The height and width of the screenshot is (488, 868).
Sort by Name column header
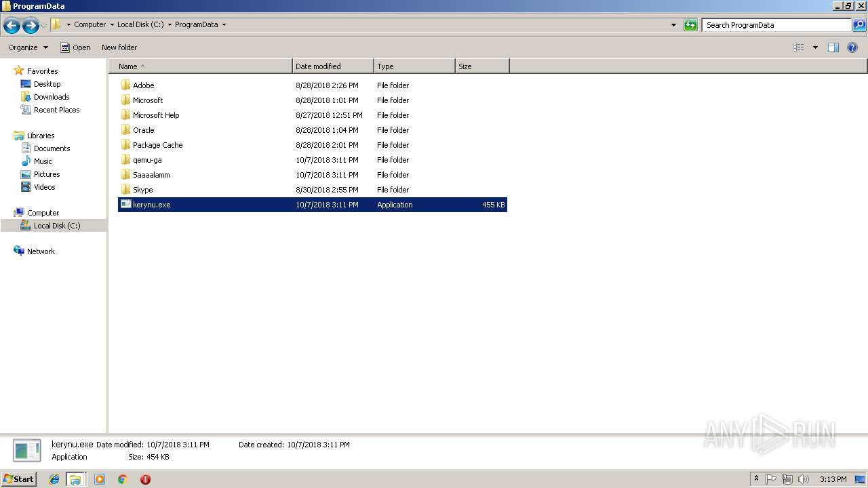201,66
